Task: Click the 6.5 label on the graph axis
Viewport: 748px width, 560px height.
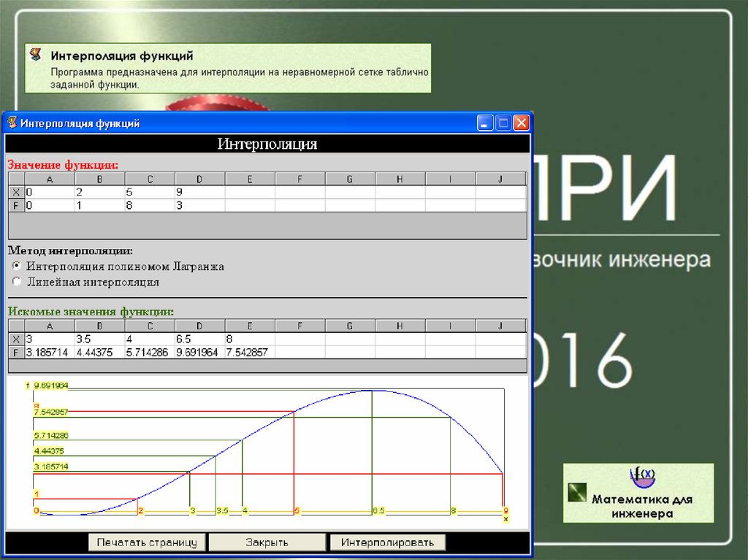Action: 378,511
